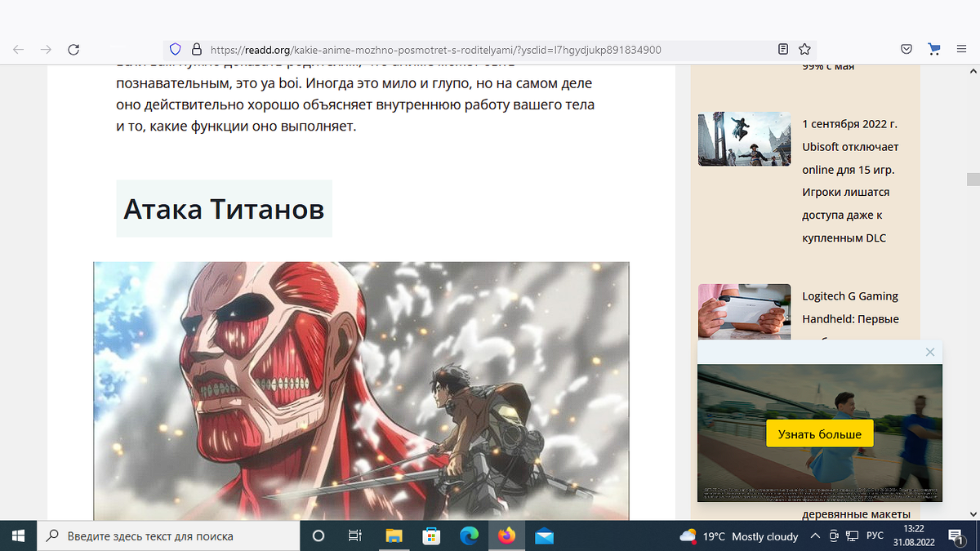Open the Logitech G Gaming Handheld article
The height and width of the screenshot is (551, 980).
(x=850, y=308)
